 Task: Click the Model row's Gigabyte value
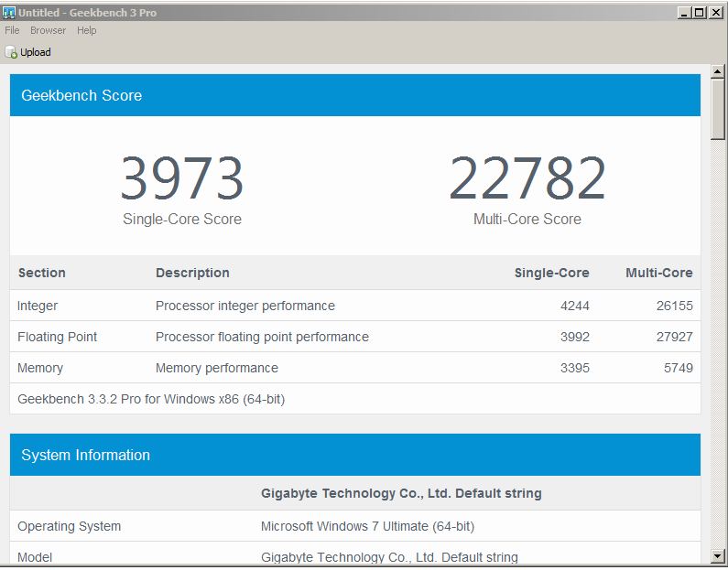click(389, 557)
